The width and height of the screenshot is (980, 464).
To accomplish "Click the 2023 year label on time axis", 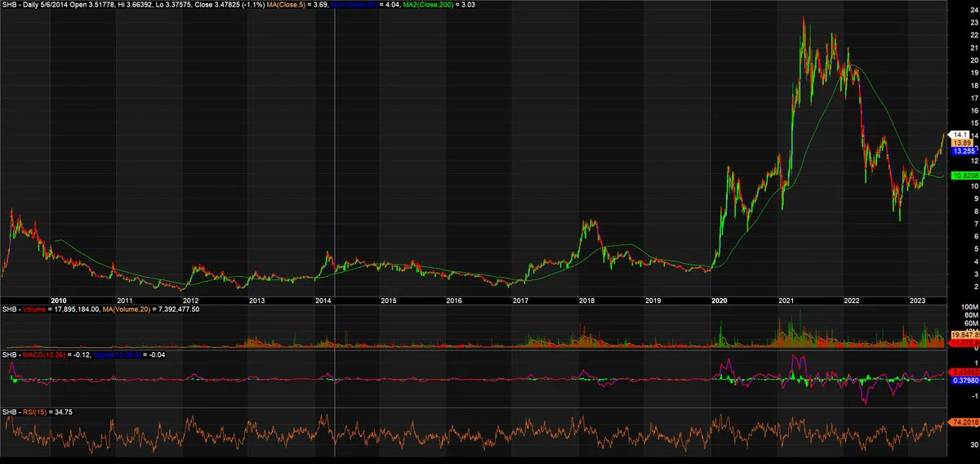I will click(x=918, y=301).
